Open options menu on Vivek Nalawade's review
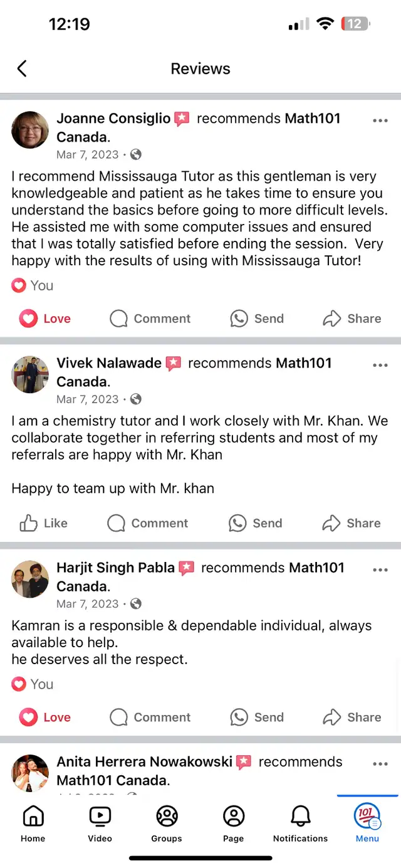The height and width of the screenshot is (868, 401). coord(380,366)
